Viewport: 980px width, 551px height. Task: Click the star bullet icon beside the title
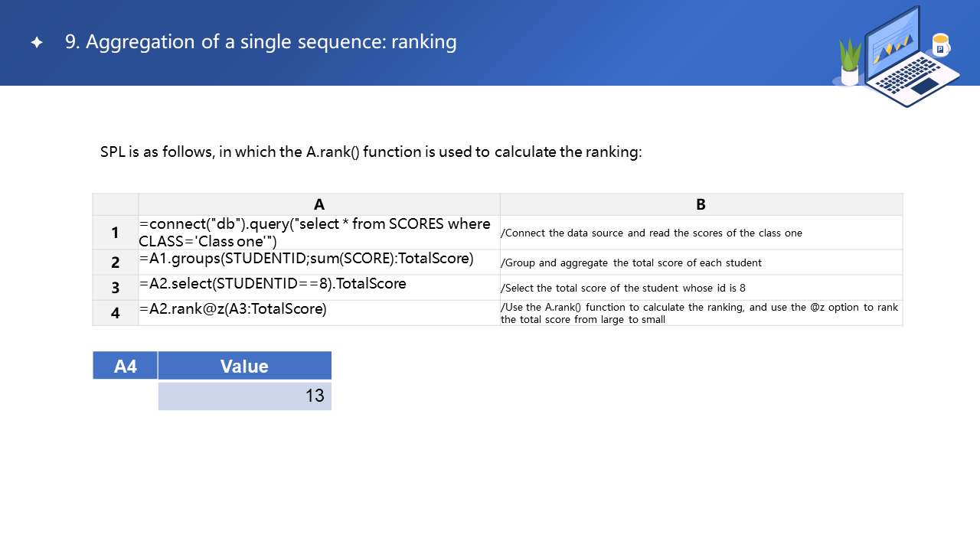coord(37,43)
